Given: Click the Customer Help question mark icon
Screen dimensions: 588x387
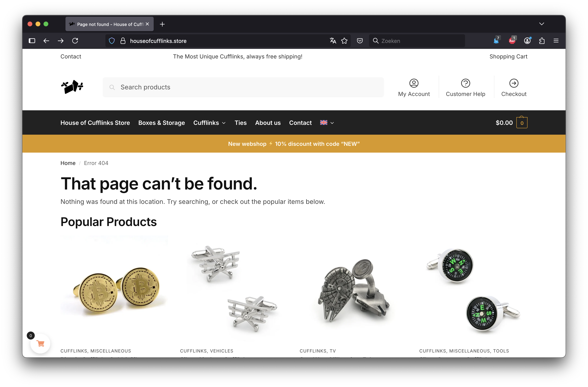Looking at the screenshot, I should coord(465,83).
